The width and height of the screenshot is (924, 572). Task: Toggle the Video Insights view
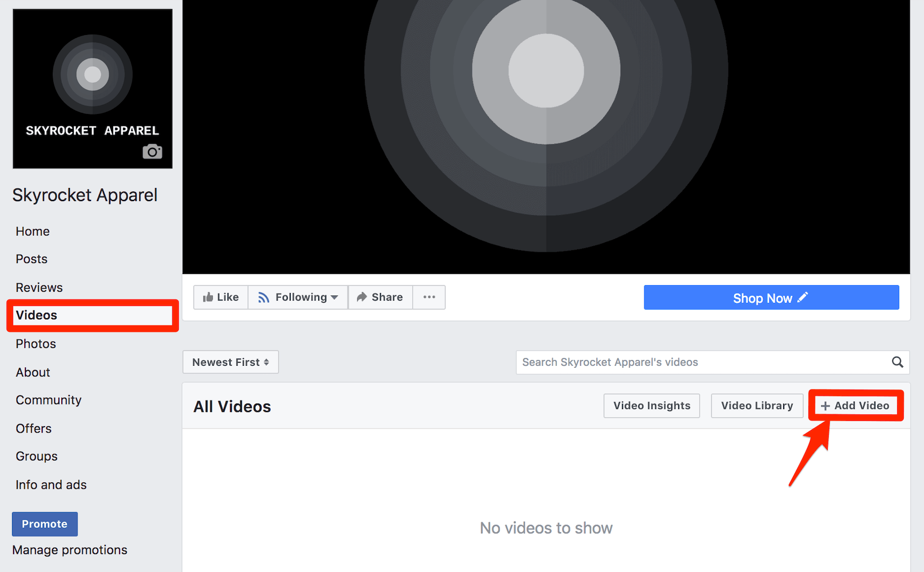coord(651,405)
